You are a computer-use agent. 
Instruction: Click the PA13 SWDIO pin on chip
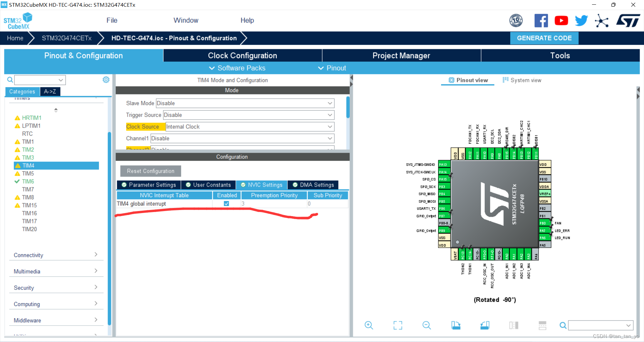click(444, 164)
